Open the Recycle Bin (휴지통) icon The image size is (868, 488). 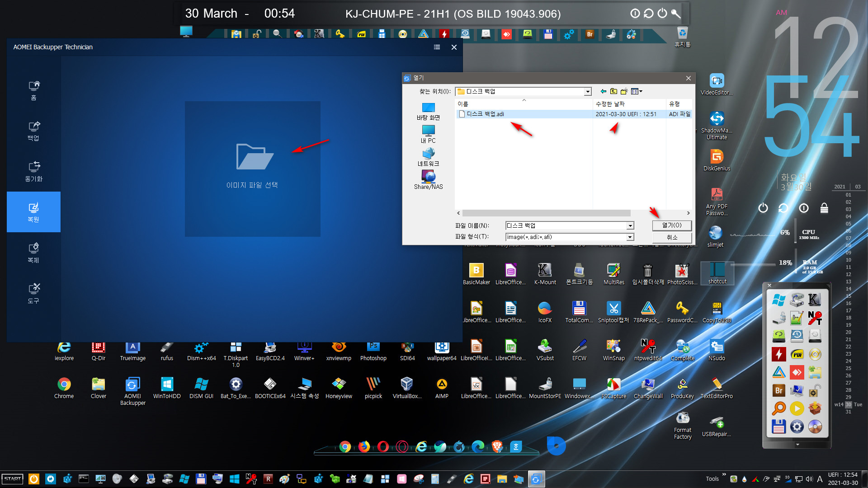point(682,37)
